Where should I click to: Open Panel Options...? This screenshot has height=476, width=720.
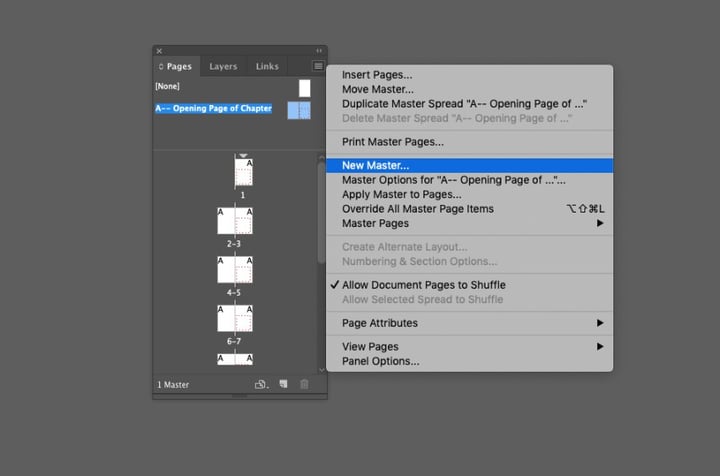click(x=469, y=361)
